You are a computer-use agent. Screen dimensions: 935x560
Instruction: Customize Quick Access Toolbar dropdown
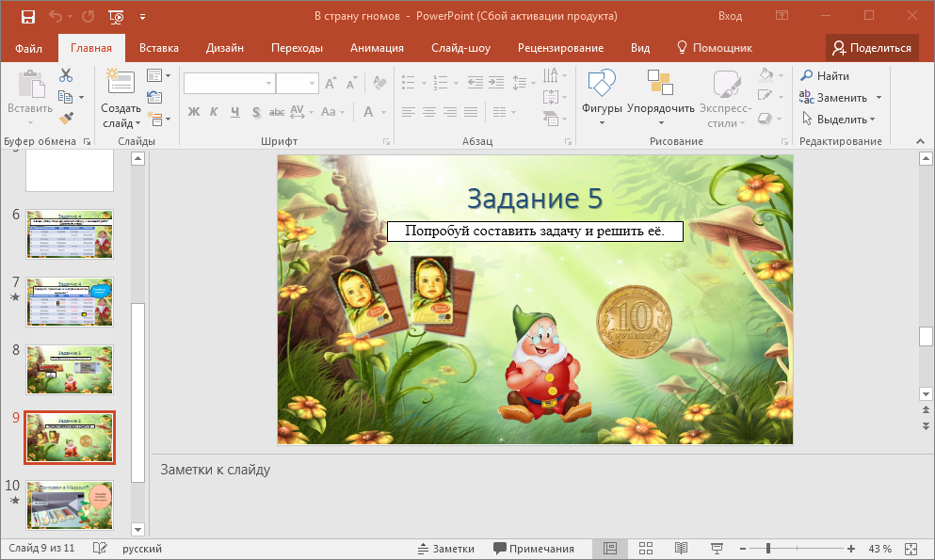pos(142,17)
